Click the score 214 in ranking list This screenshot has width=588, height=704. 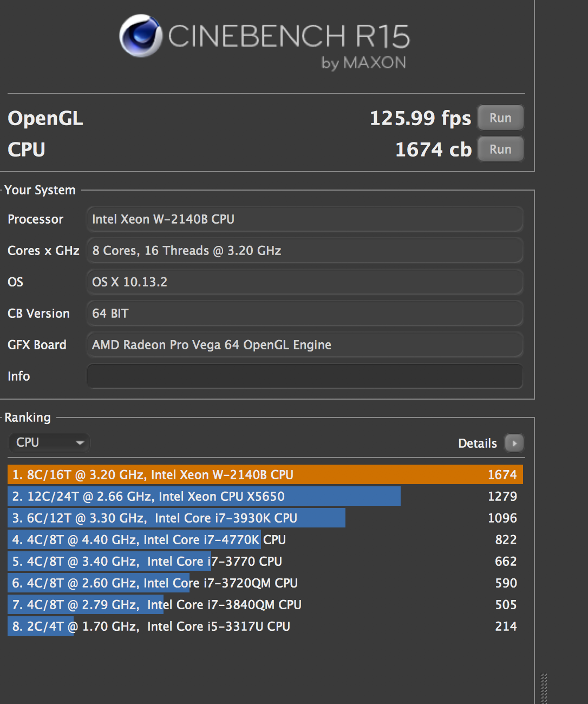tap(506, 627)
